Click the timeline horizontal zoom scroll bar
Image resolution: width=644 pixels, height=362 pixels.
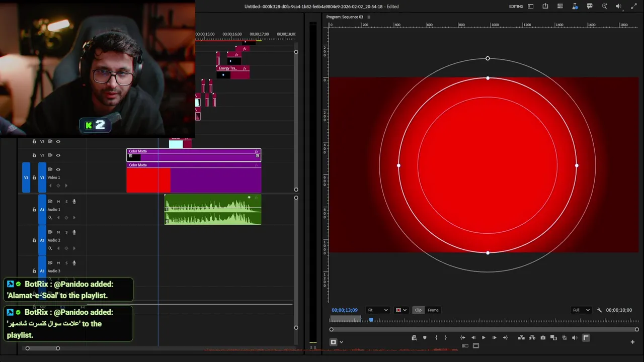(x=43, y=348)
